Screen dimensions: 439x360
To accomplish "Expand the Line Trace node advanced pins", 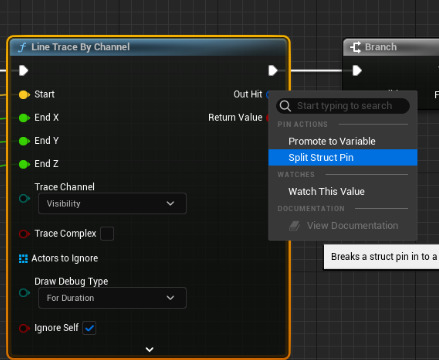I will pos(150,350).
